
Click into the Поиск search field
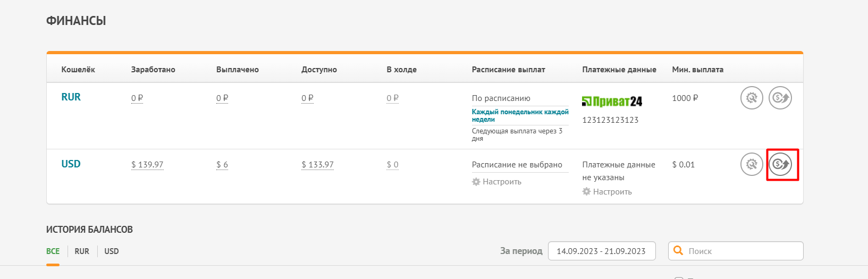tap(736, 251)
